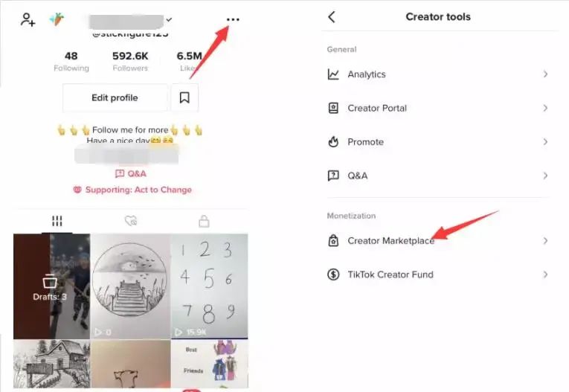Open the handwritten numbers video thumbnail
569x392 pixels.
tap(210, 286)
